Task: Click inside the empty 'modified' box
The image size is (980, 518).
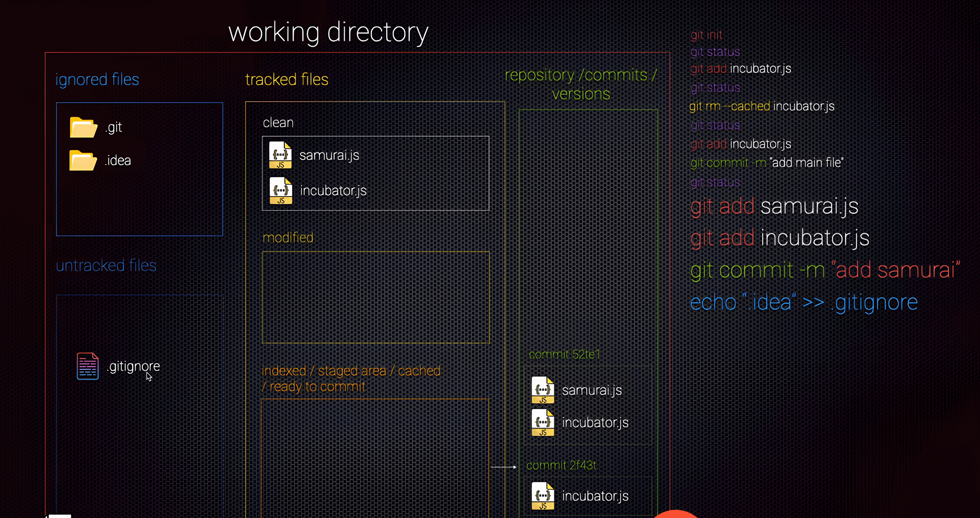Action: pos(375,298)
